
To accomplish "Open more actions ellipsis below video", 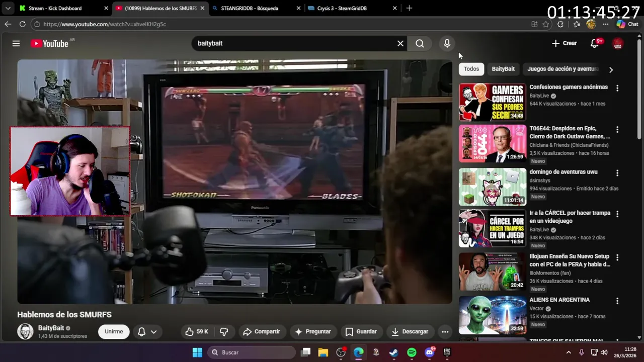I will pyautogui.click(x=445, y=332).
